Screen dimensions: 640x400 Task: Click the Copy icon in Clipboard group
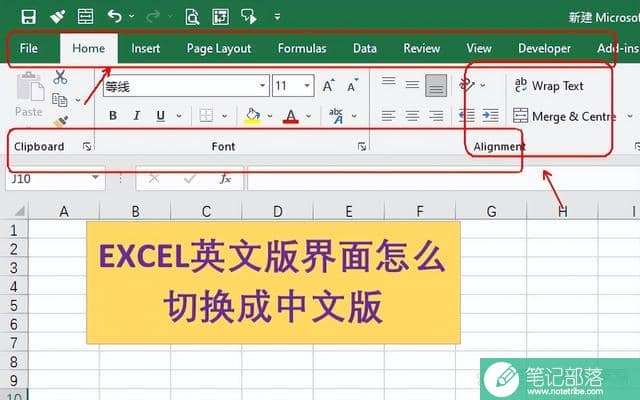pyautogui.click(x=60, y=100)
